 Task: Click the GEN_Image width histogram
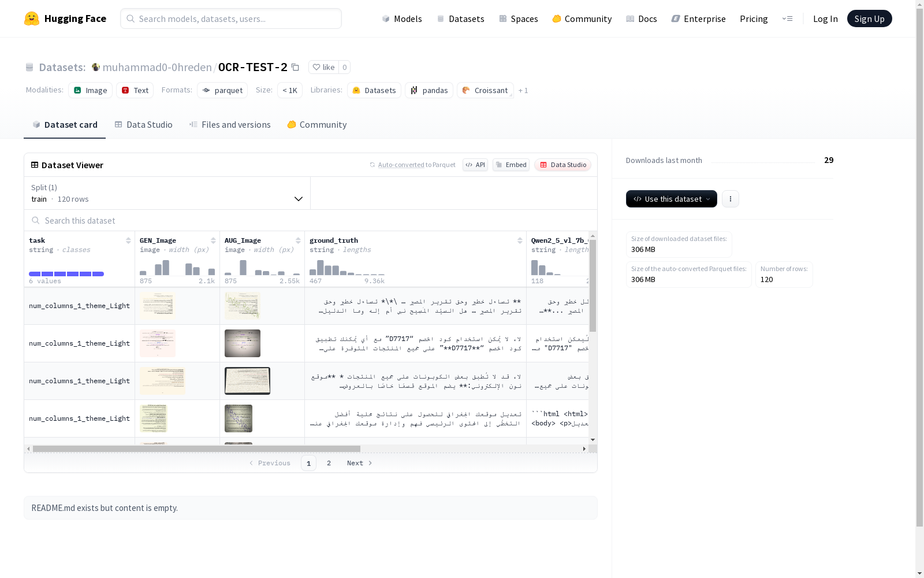tap(177, 268)
